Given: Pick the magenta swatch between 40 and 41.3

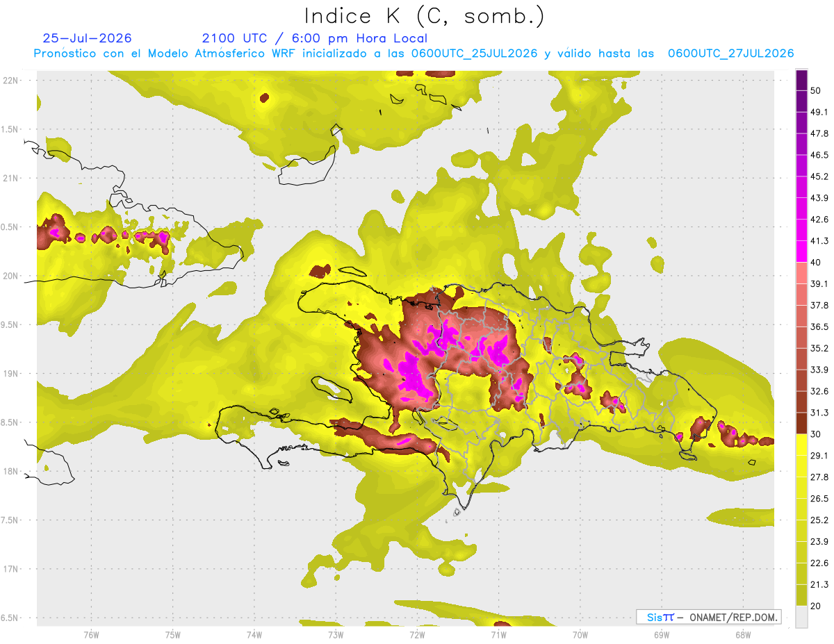Looking at the screenshot, I should [801, 251].
